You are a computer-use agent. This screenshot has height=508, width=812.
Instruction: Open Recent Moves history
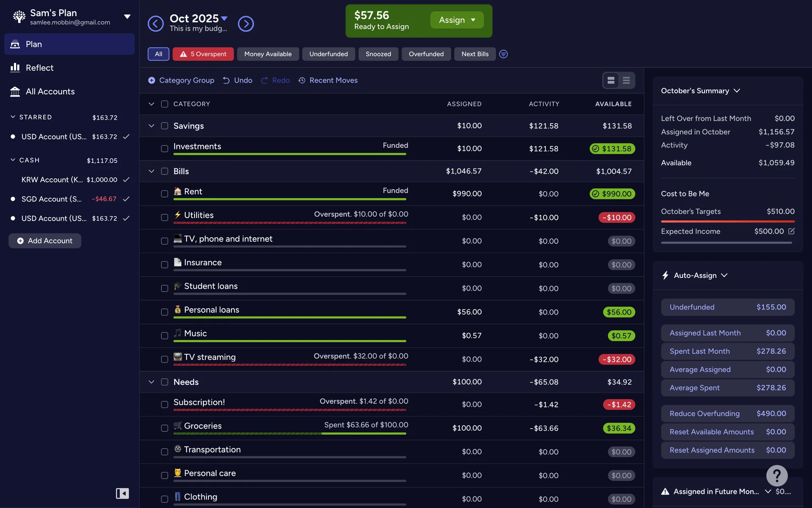click(328, 80)
